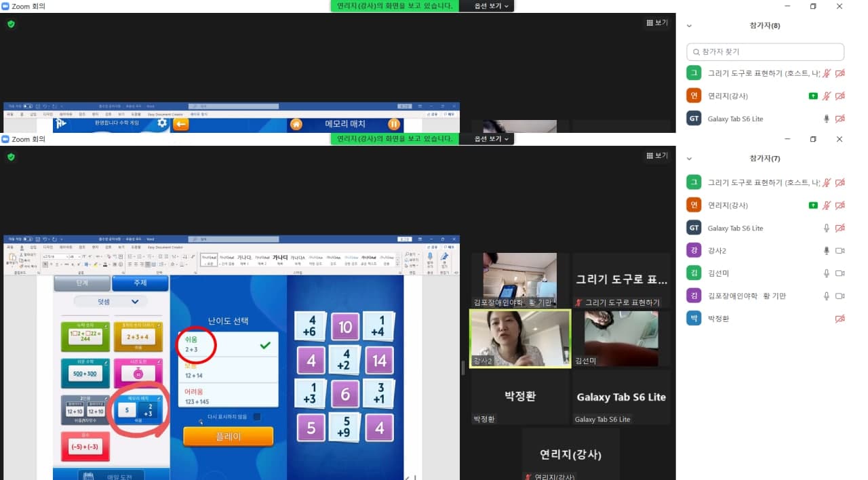Select the 어려움 123+145 difficulty option
The height and width of the screenshot is (480, 868).
pos(229,396)
